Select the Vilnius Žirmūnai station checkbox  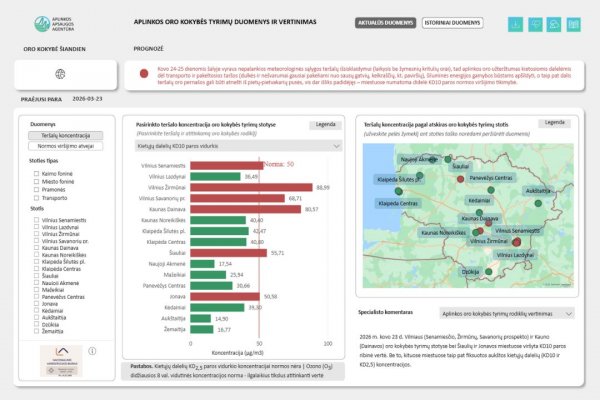point(36,233)
